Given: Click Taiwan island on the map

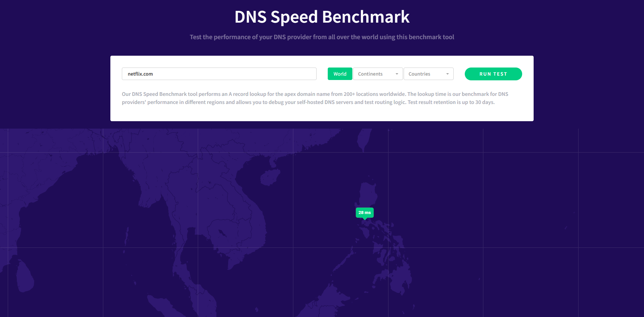Looking at the screenshot, I should [x=365, y=139].
